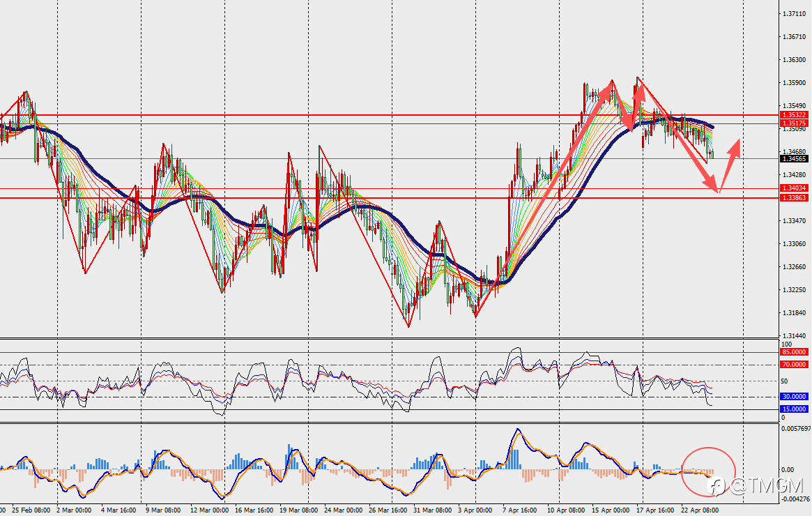The width and height of the screenshot is (812, 516).
Task: Click price axis value 1.33470
Action: click(x=795, y=221)
